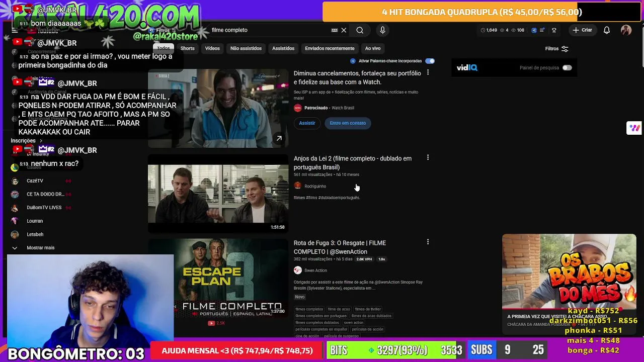Open the Wondershare floating side icon
The width and height of the screenshot is (644, 362).
(634, 128)
